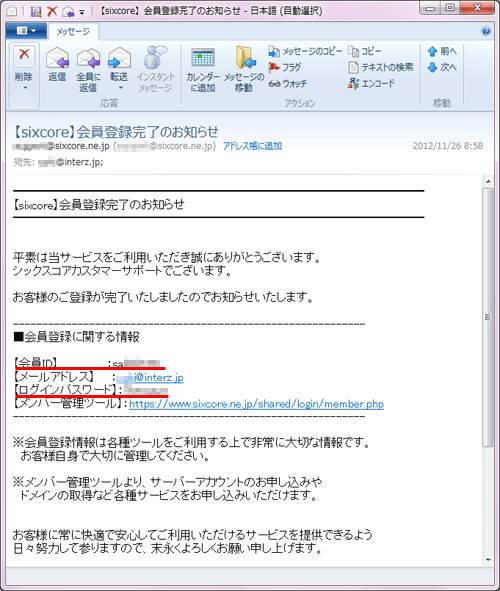This screenshot has width=500, height=591.
Task: Go to next message (次へ)
Action: click(x=442, y=67)
